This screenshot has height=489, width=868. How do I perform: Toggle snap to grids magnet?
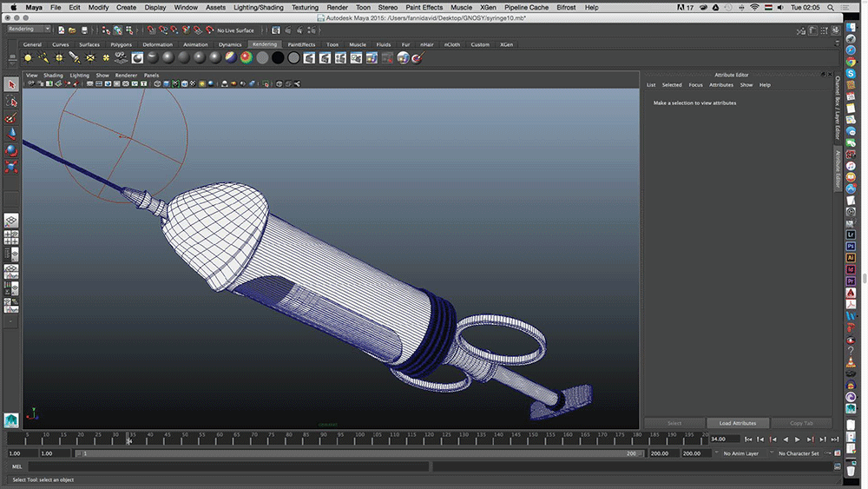pos(151,30)
